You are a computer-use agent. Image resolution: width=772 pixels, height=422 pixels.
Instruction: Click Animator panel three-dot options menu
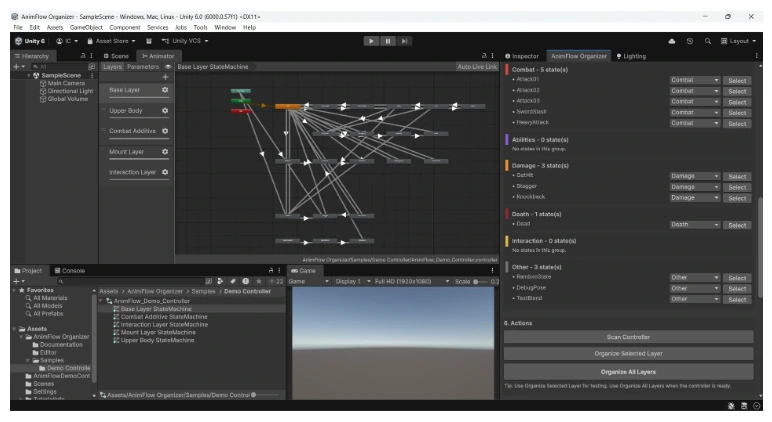click(492, 56)
